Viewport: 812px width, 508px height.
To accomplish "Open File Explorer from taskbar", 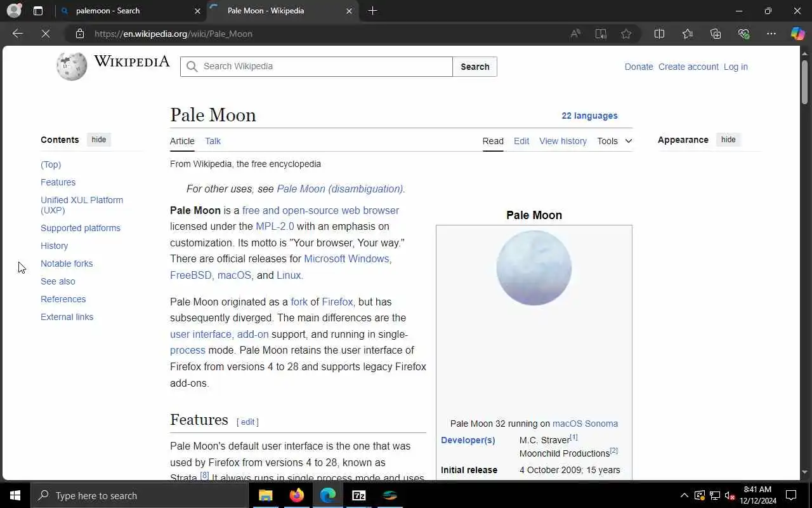I will coord(266,495).
